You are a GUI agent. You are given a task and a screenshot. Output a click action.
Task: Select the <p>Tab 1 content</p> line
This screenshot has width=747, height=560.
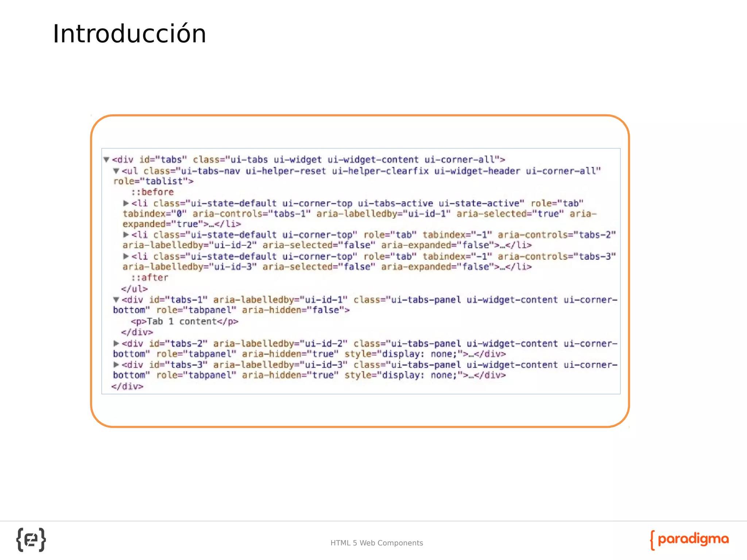pyautogui.click(x=185, y=322)
